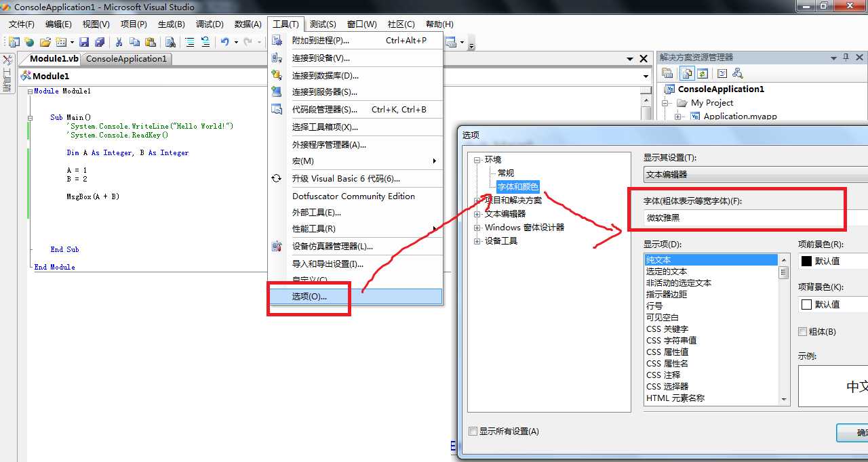Collapse the 环境 tree node
868x462 pixels.
477,160
